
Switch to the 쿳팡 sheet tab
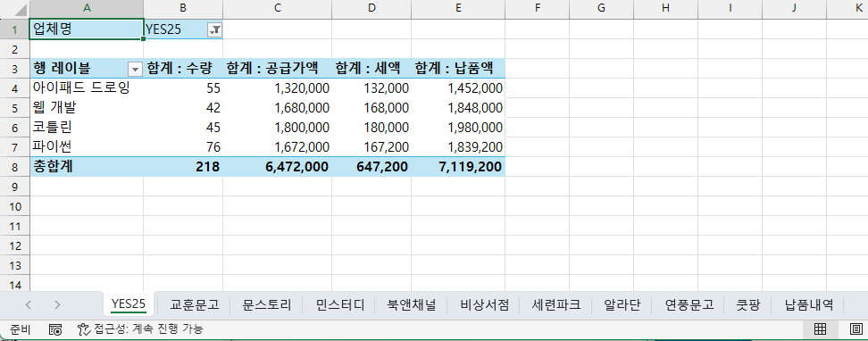(x=748, y=304)
